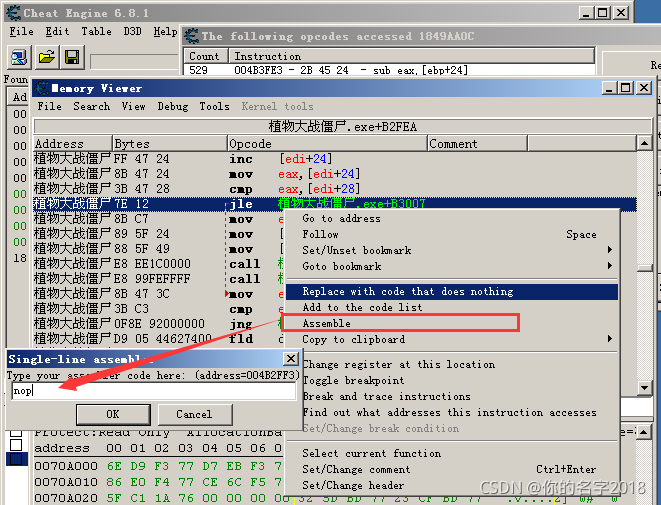Viewport: 661px width, 505px height.
Task: Click the Instruction column header in opcodes window
Action: (411, 56)
